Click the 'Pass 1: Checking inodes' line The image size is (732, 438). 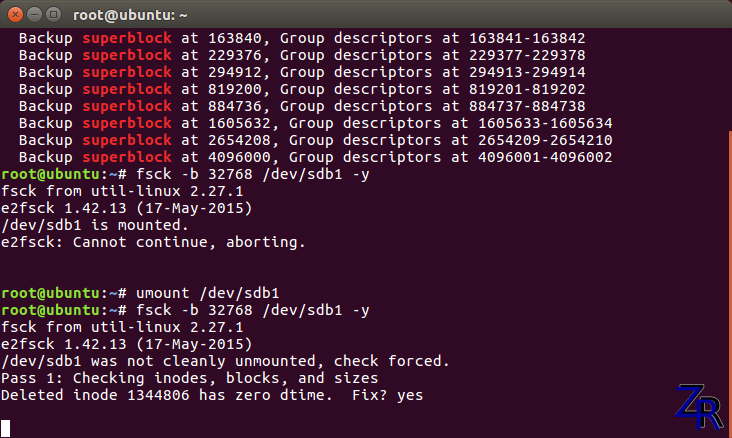[x=189, y=378]
